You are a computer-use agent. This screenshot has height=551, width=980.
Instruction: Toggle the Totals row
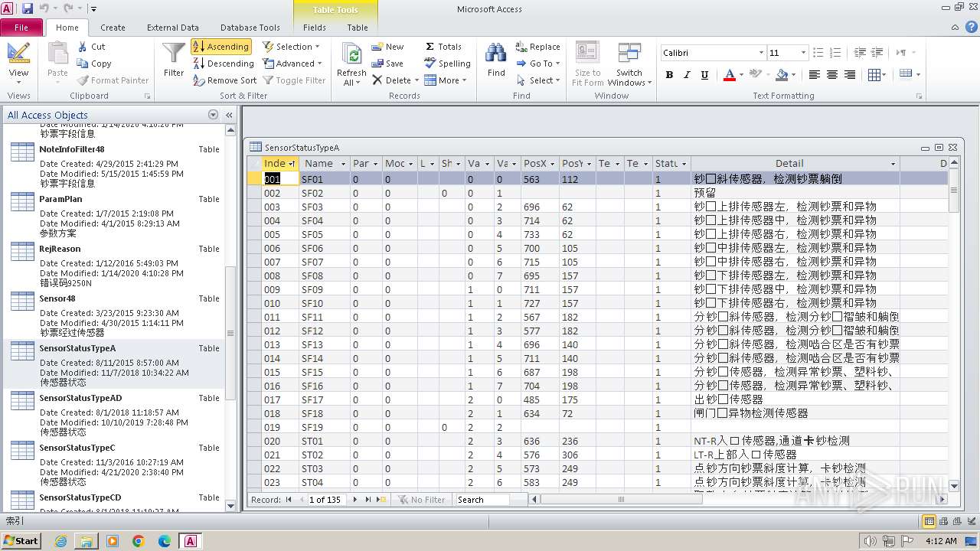pyautogui.click(x=443, y=47)
